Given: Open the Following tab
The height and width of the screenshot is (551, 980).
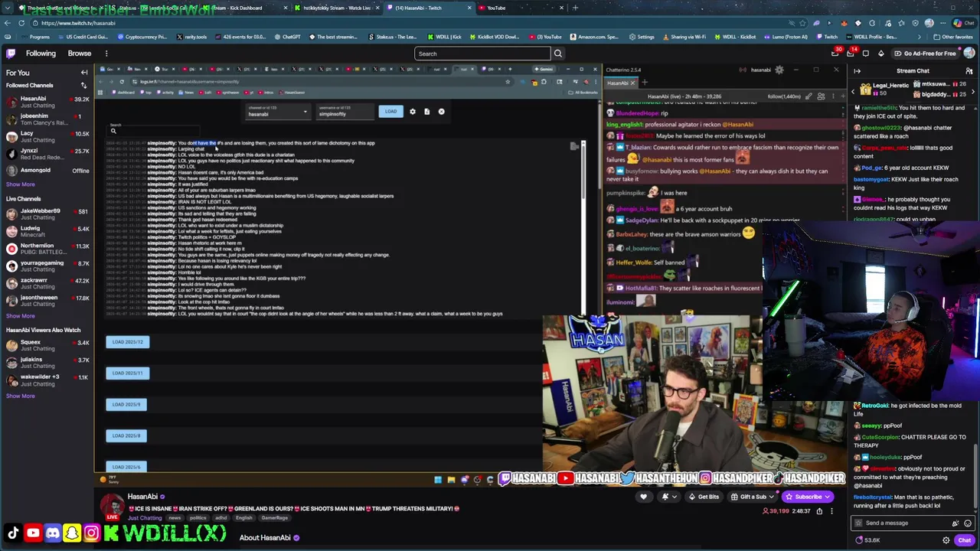Looking at the screenshot, I should pos(41,54).
